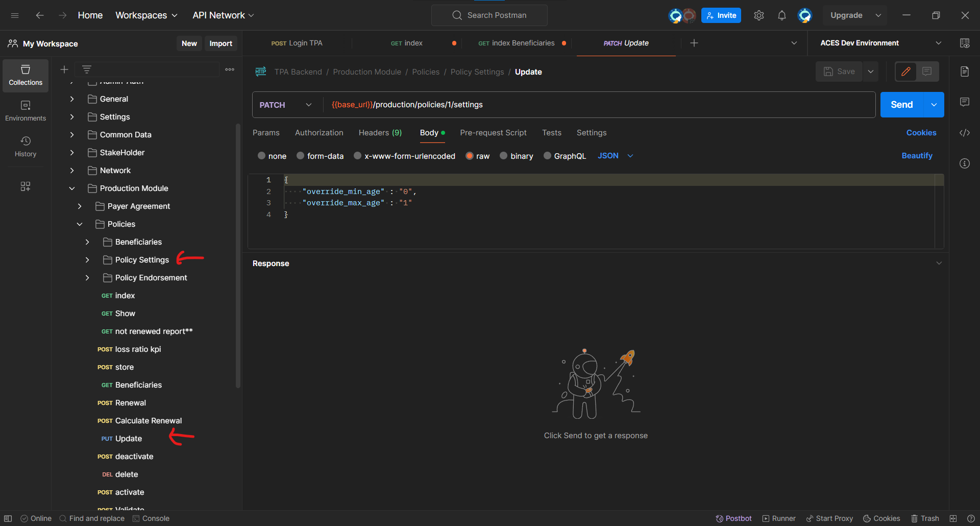Select the form-data body type
The width and height of the screenshot is (980, 526).
[x=301, y=156]
